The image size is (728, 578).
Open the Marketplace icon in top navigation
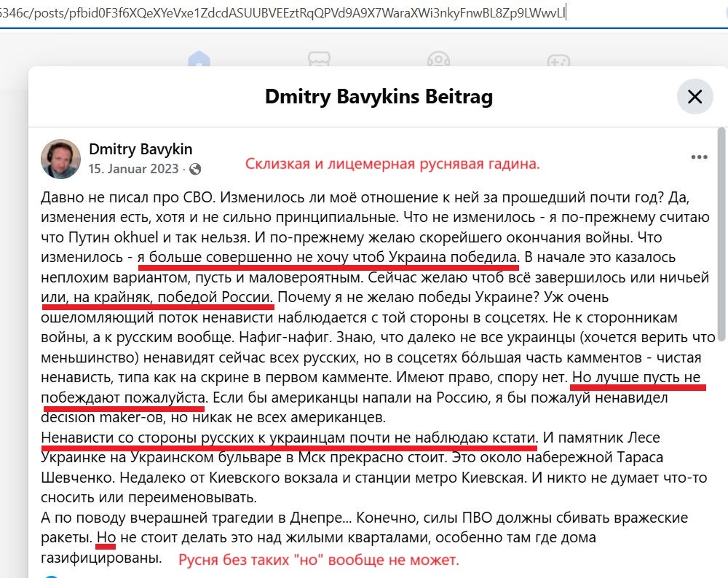319,60
